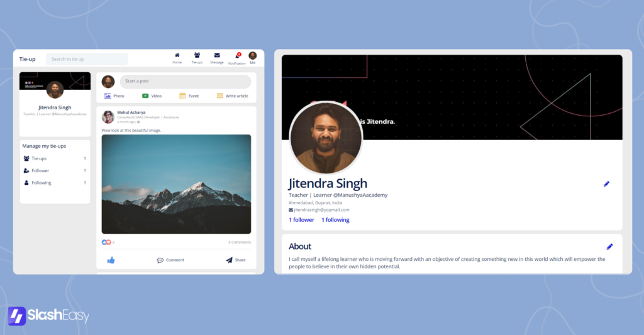644x335 pixels.
Task: Create an Event from post box
Action: [x=189, y=96]
